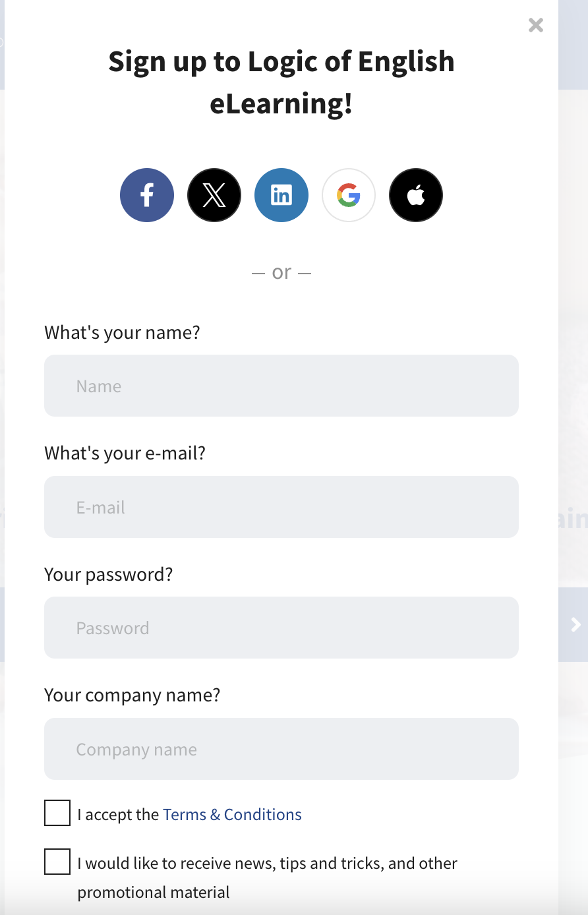Choose the X (Twitter) sign-up icon
The height and width of the screenshot is (915, 588).
(x=214, y=195)
